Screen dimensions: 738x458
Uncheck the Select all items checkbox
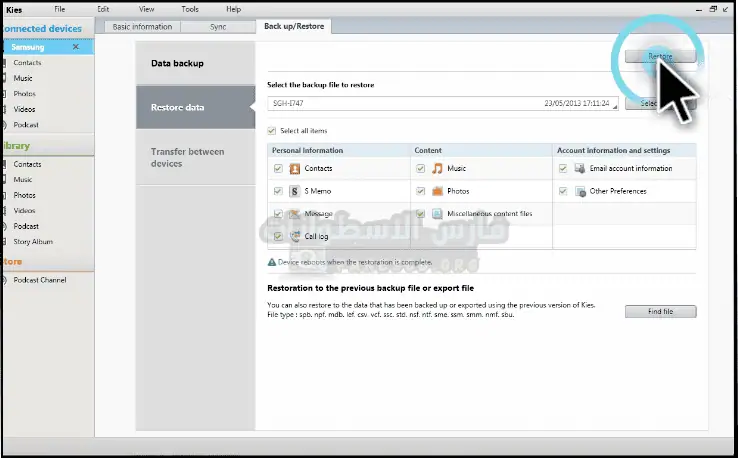[272, 131]
